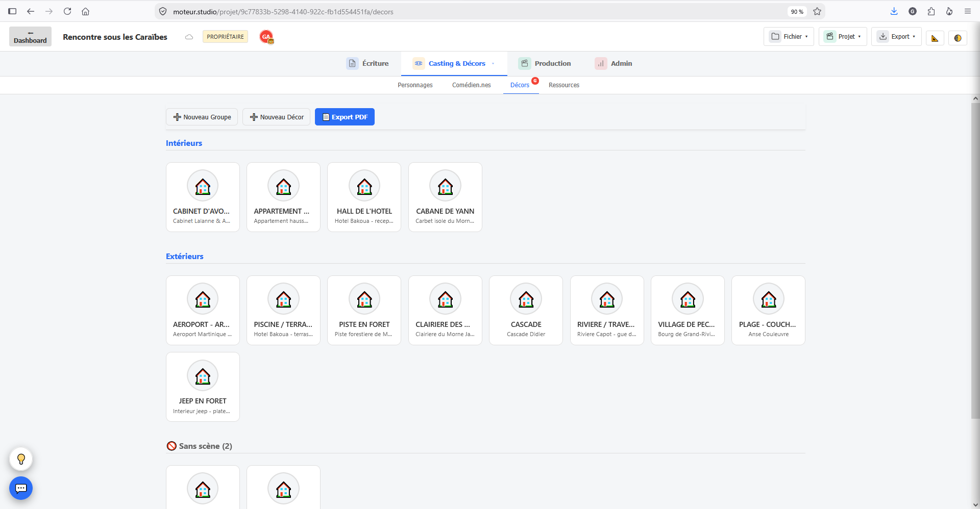Click the yellow set-square ruler icon
Image resolution: width=980 pixels, height=509 pixels.
pos(935,38)
